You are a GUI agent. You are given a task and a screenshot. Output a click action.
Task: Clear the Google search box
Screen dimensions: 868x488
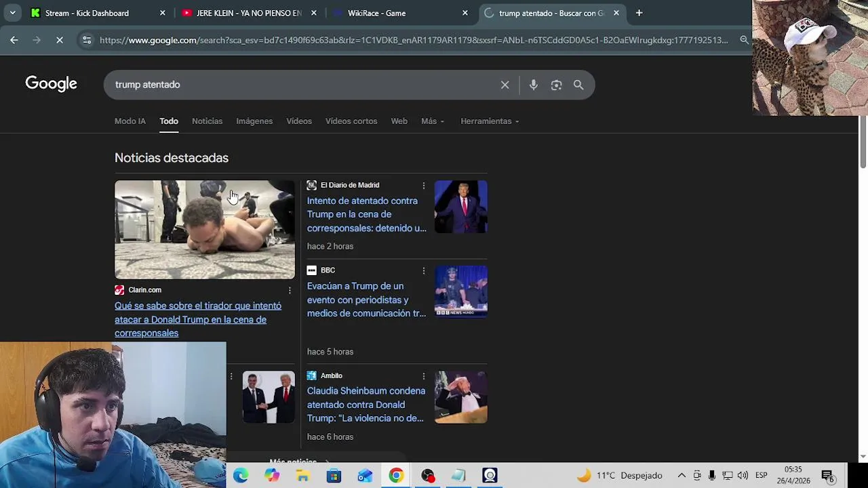[x=505, y=85]
